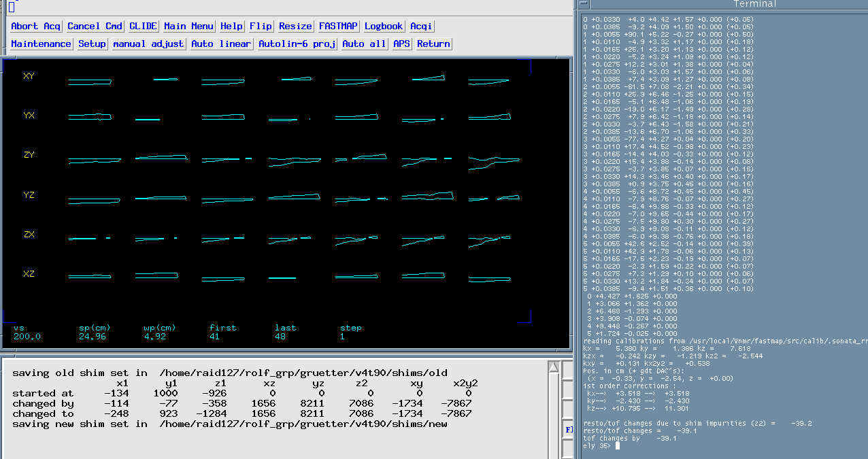Screen dimensions: 868x459
Task: Run the Auto linear shimming option
Action: [221, 44]
